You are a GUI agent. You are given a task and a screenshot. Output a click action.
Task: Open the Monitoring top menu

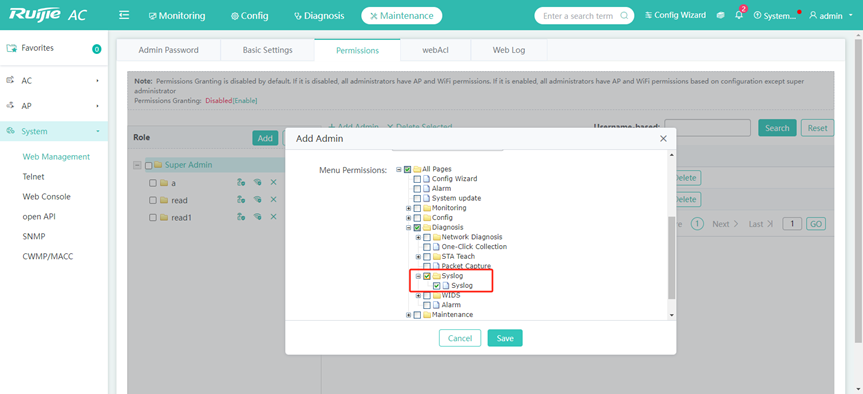177,15
